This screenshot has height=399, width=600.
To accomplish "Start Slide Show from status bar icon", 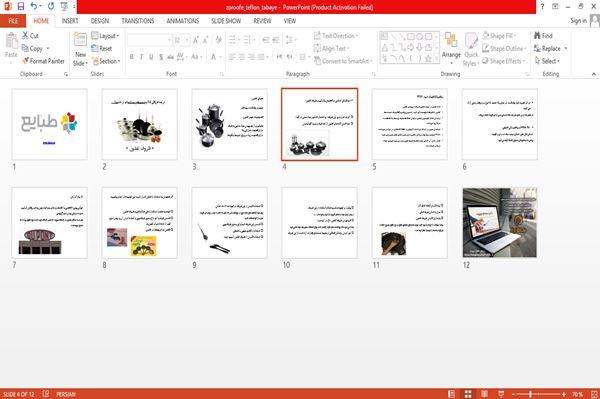I will pyautogui.click(x=501, y=394).
